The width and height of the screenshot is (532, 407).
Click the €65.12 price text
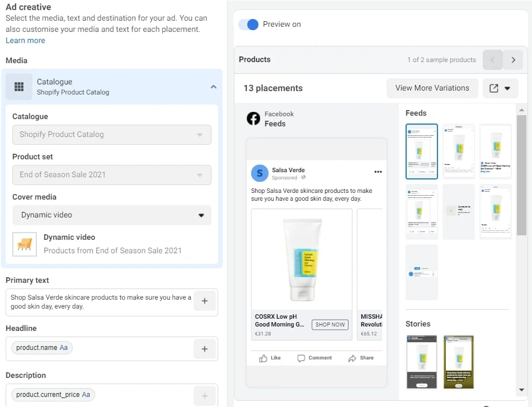tap(369, 334)
